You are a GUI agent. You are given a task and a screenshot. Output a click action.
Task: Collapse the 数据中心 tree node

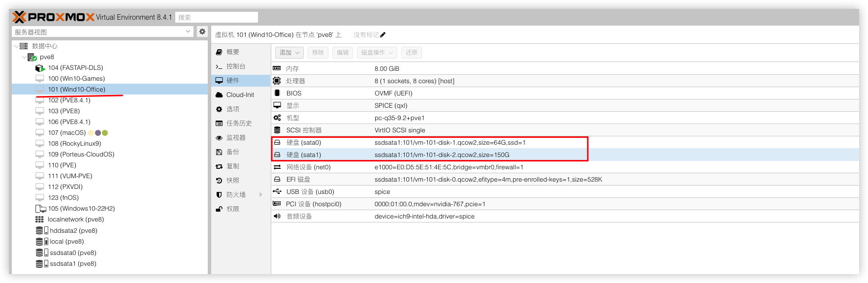point(16,46)
